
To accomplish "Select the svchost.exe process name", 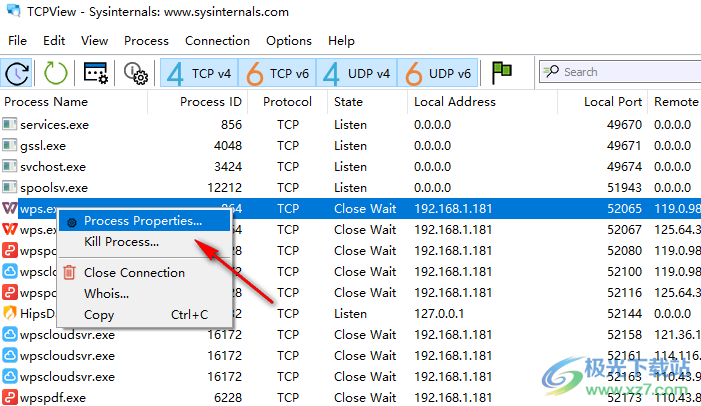I will pos(53,167).
